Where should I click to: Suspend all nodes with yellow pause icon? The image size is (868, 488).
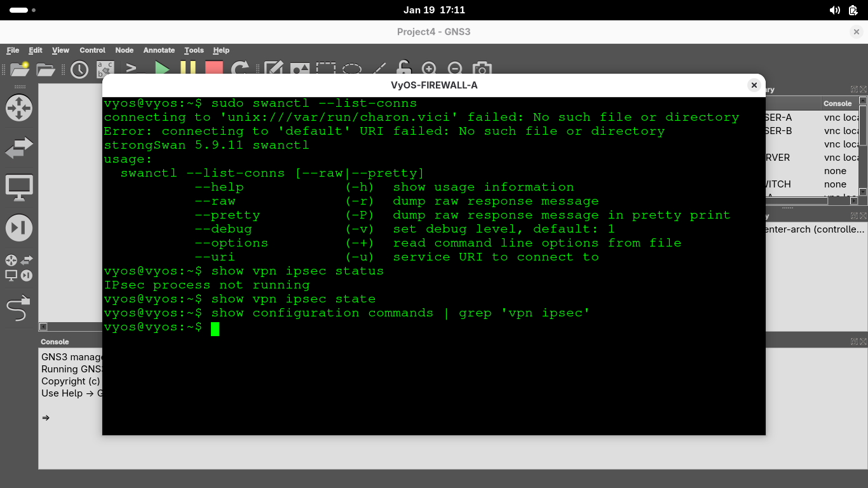tap(188, 69)
